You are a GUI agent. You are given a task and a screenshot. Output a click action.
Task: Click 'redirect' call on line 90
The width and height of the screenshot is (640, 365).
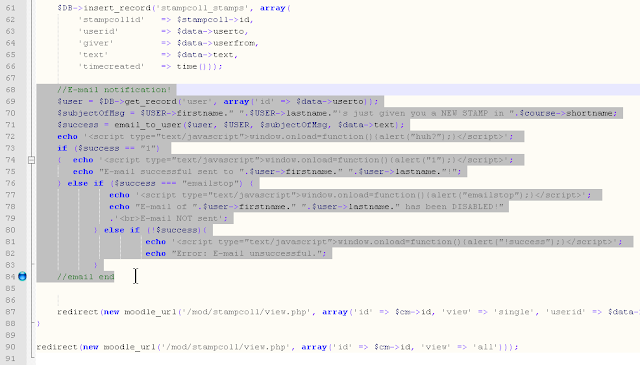(57, 347)
